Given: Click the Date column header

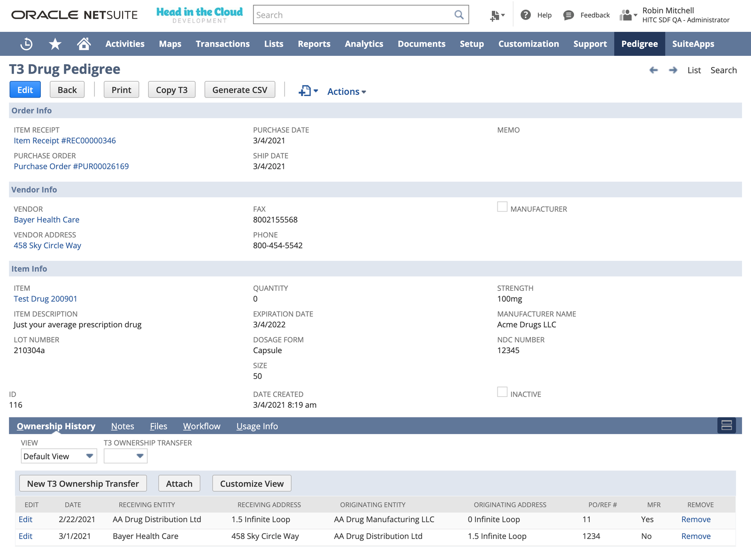Looking at the screenshot, I should click(x=73, y=505).
